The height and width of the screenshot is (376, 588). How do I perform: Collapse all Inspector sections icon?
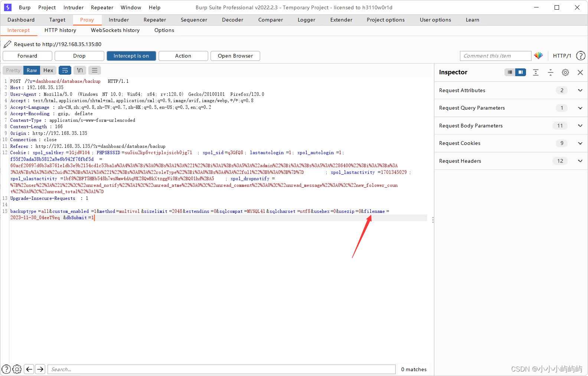tap(551, 72)
